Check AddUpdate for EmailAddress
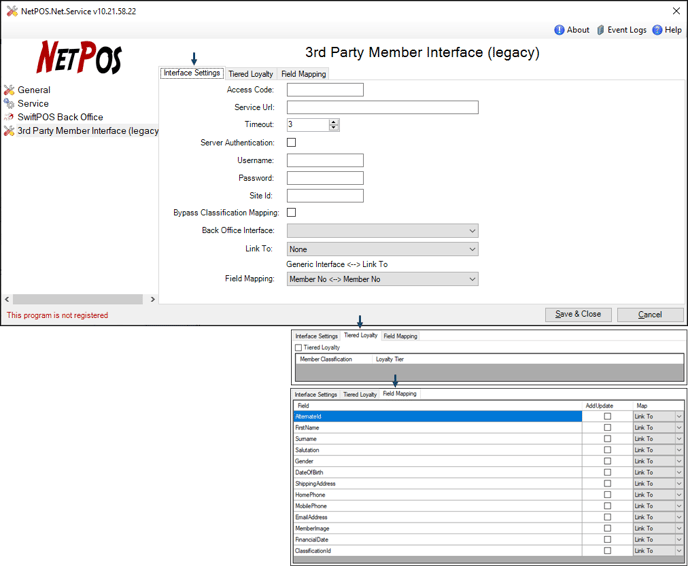688x566 pixels. point(607,517)
